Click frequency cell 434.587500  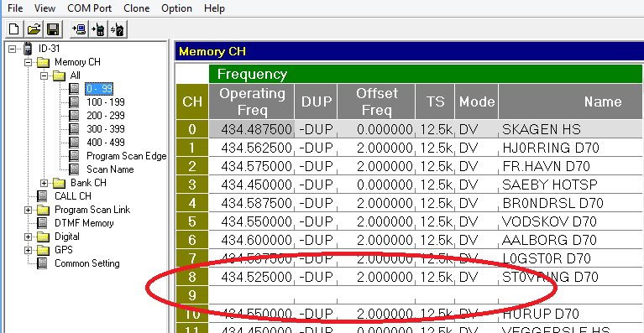coord(251,204)
